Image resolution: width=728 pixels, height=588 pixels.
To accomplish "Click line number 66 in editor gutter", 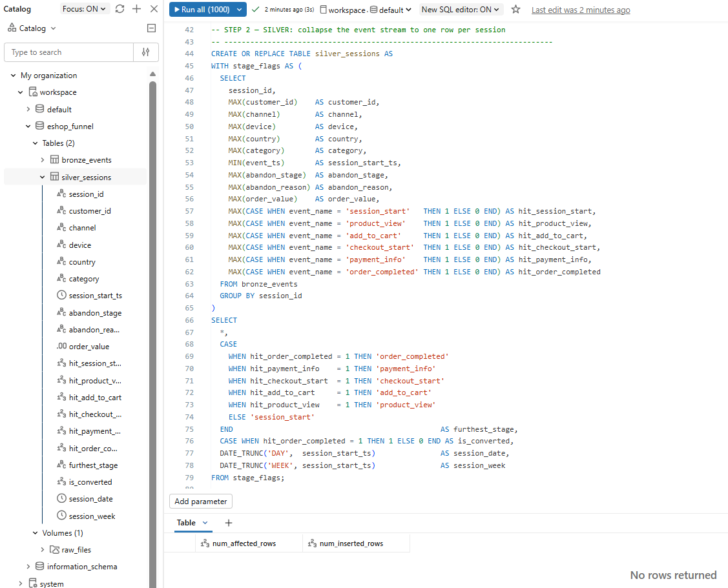I will (x=189, y=320).
